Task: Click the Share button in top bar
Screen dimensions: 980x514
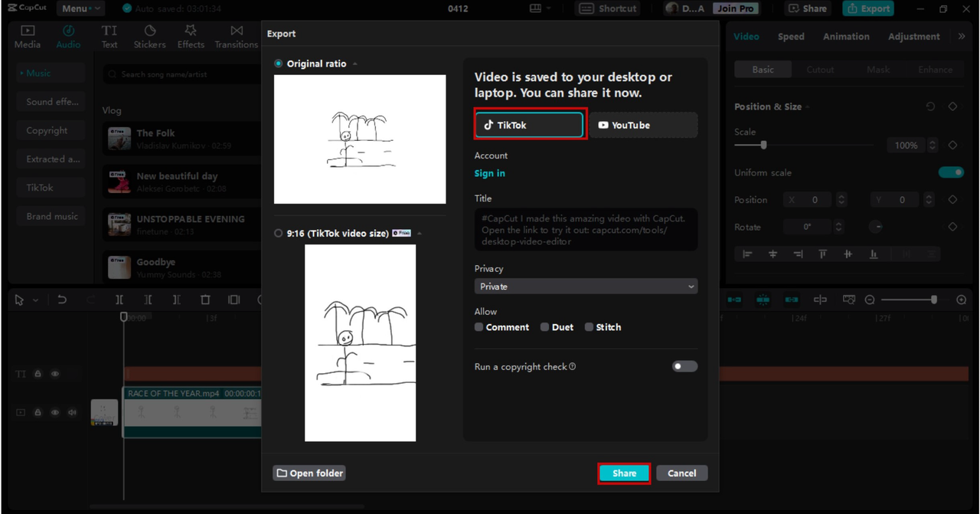Action: (808, 8)
